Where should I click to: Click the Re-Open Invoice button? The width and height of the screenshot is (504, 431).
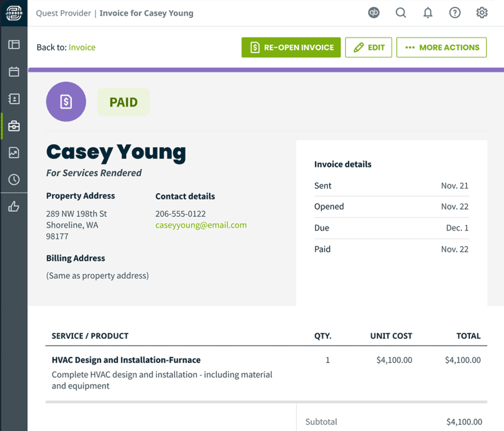(x=291, y=48)
